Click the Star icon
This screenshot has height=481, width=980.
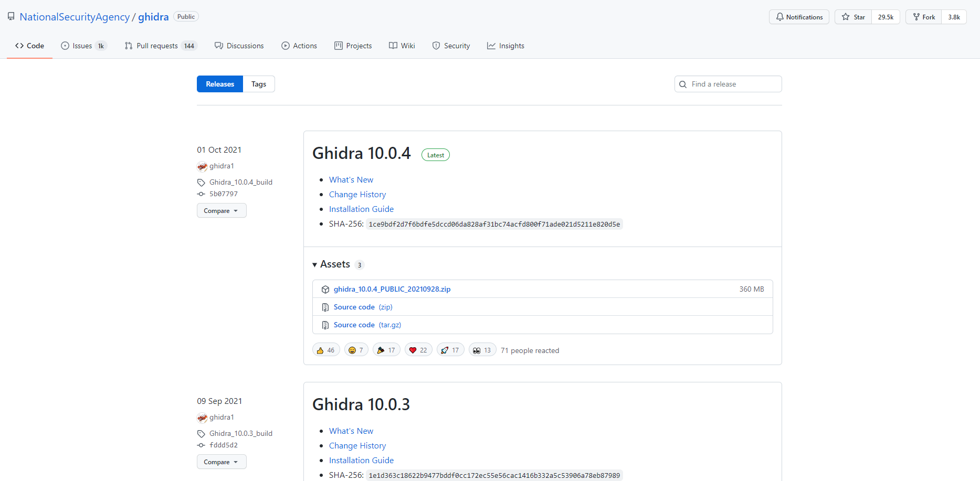point(846,17)
